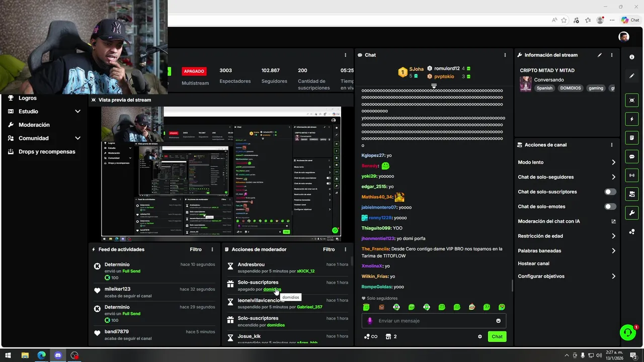Click chat username The_Franciis
644x362 pixels.
coord(375,249)
